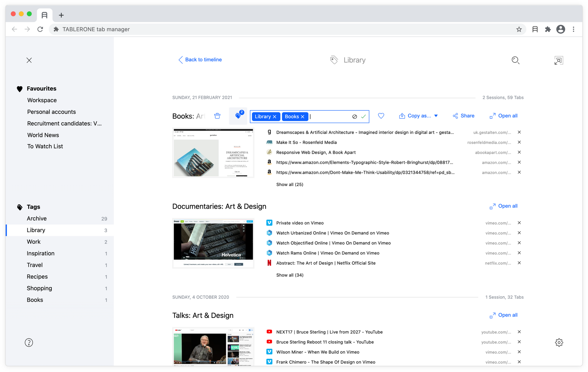
Task: Select the Archive tag in sidebar
Action: point(37,219)
